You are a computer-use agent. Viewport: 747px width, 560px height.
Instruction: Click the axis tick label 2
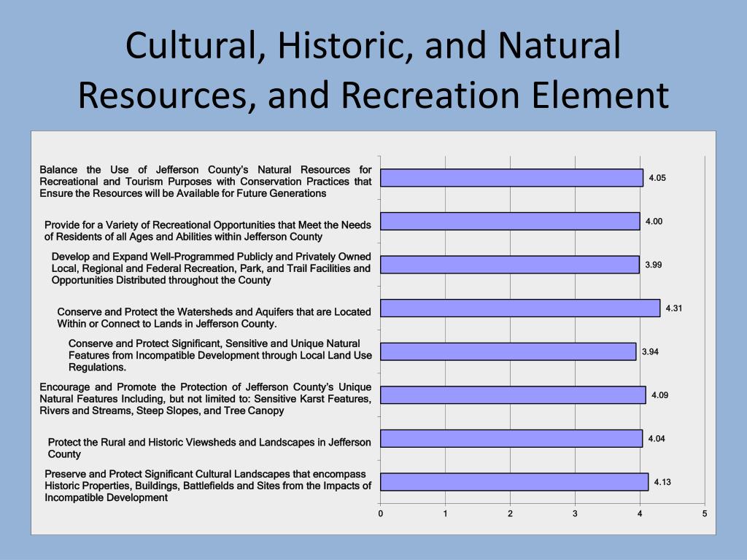510,514
